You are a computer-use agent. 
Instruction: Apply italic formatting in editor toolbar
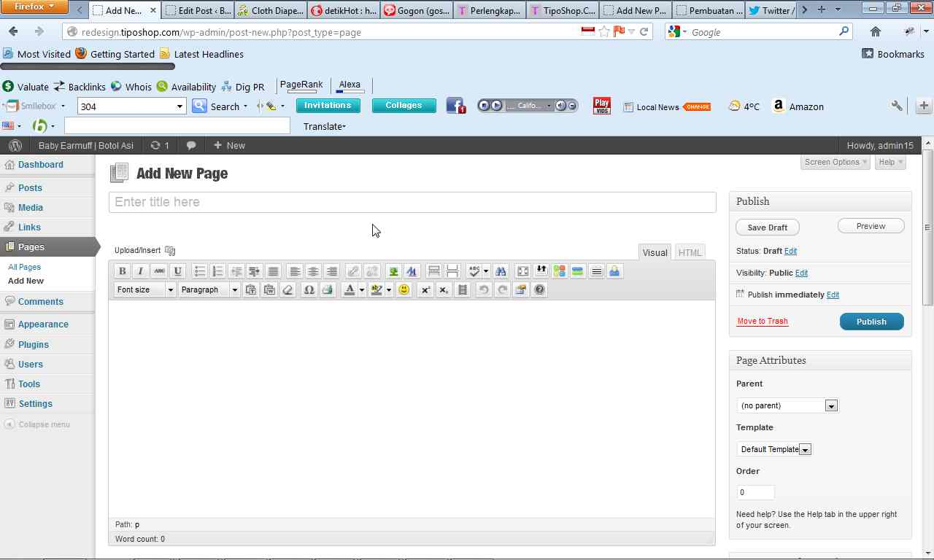141,271
